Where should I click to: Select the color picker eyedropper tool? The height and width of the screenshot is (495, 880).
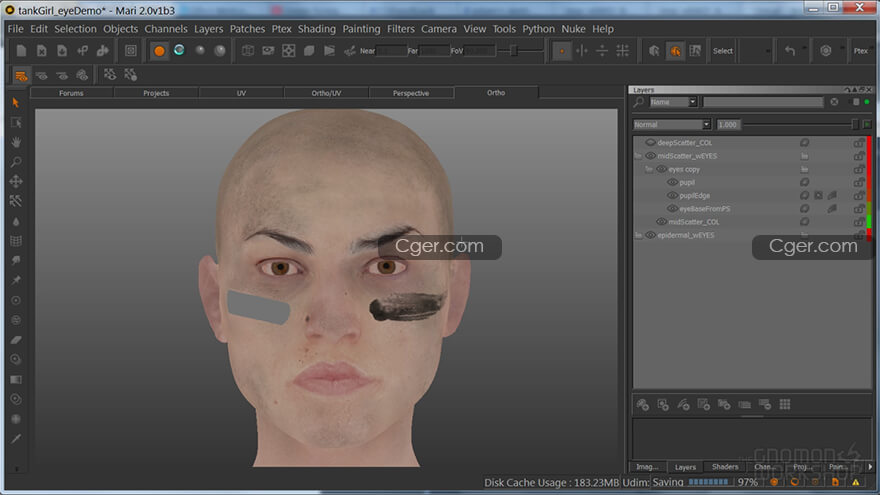pos(16,439)
